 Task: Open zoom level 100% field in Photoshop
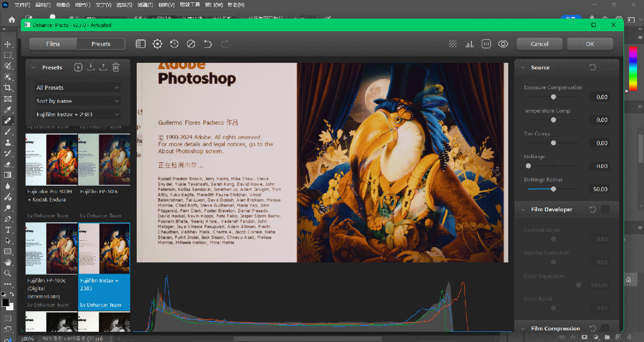pos(27,339)
